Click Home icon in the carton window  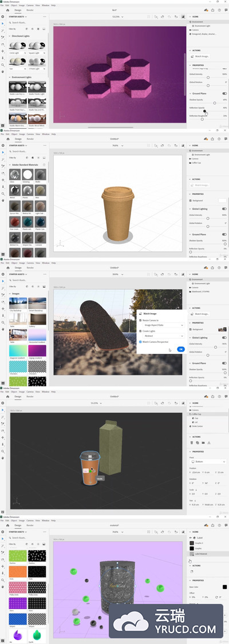tap(7, 396)
